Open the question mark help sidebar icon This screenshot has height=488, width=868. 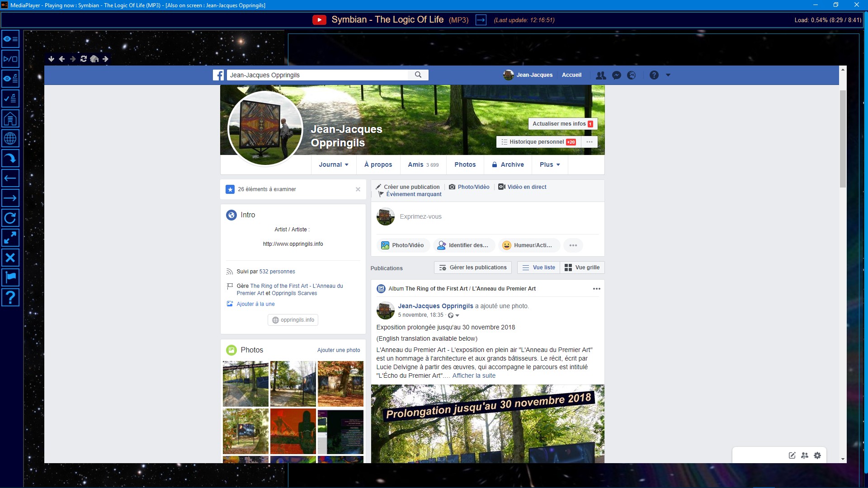click(x=10, y=297)
